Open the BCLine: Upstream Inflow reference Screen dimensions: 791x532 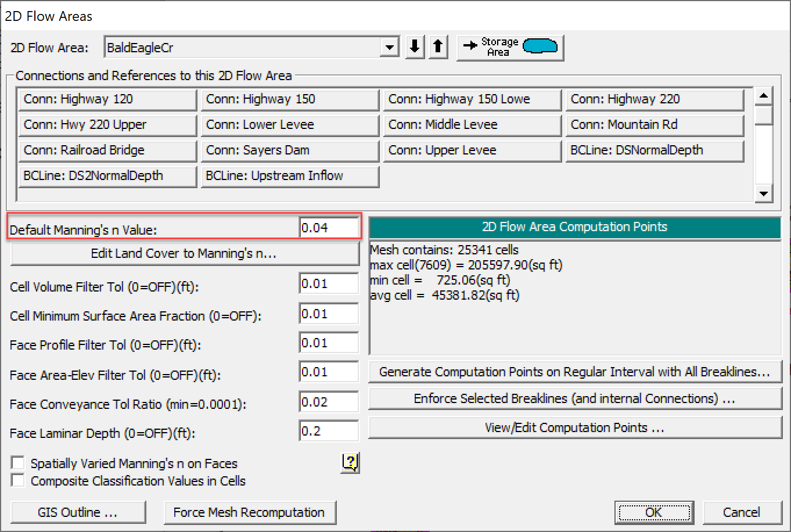coord(290,176)
